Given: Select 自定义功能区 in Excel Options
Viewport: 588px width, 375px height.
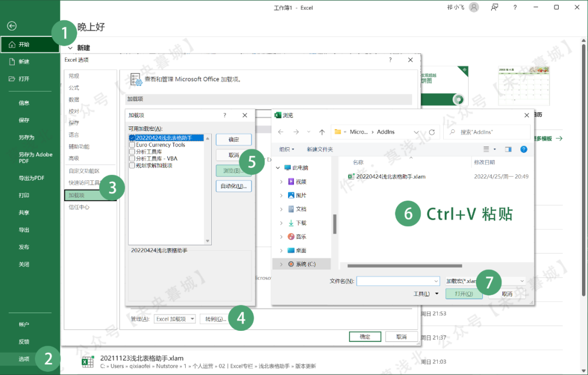Looking at the screenshot, I should click(84, 171).
